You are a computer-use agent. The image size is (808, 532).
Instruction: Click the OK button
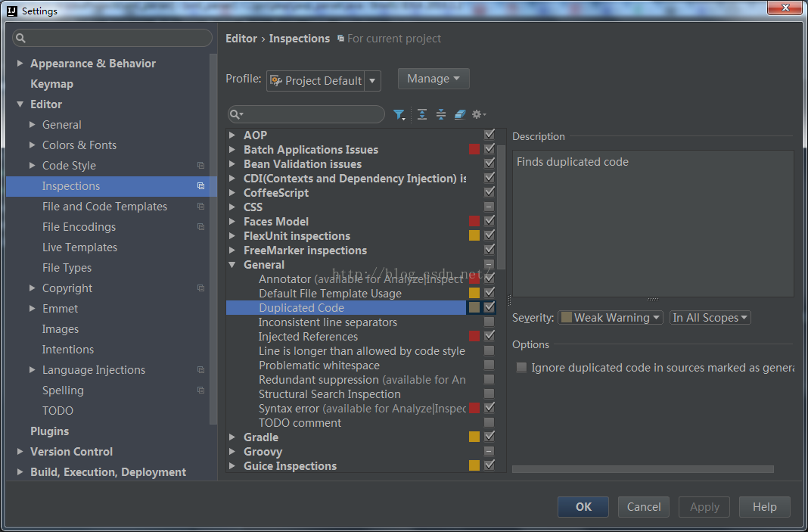583,507
